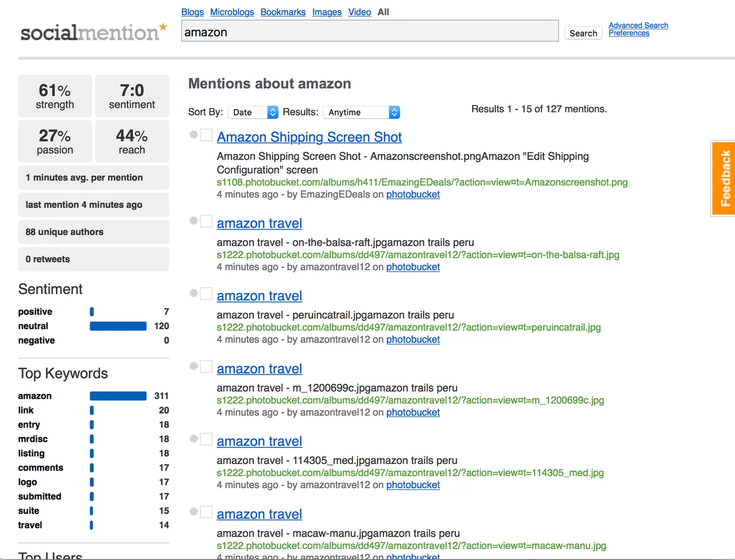Click the positive sentiment label

(x=35, y=312)
